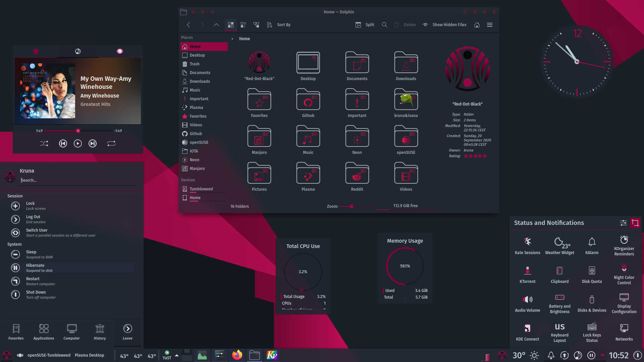Choose Hibernate in System list

[72, 268]
